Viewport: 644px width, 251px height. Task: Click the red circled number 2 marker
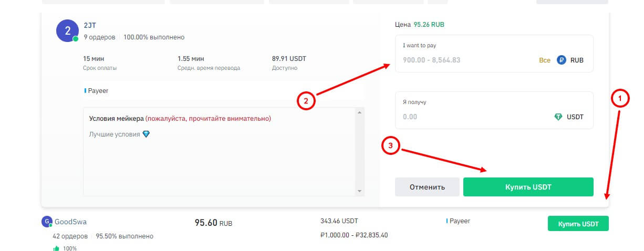point(306,100)
